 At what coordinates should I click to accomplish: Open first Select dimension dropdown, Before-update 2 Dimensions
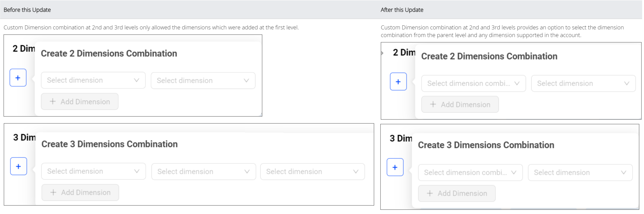point(93,80)
